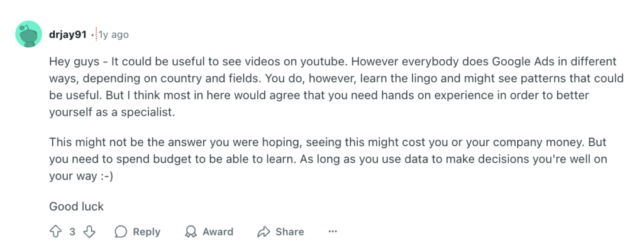Upvote drjay91's comment
Image resolution: width=644 pixels, height=250 pixels.
(x=55, y=232)
